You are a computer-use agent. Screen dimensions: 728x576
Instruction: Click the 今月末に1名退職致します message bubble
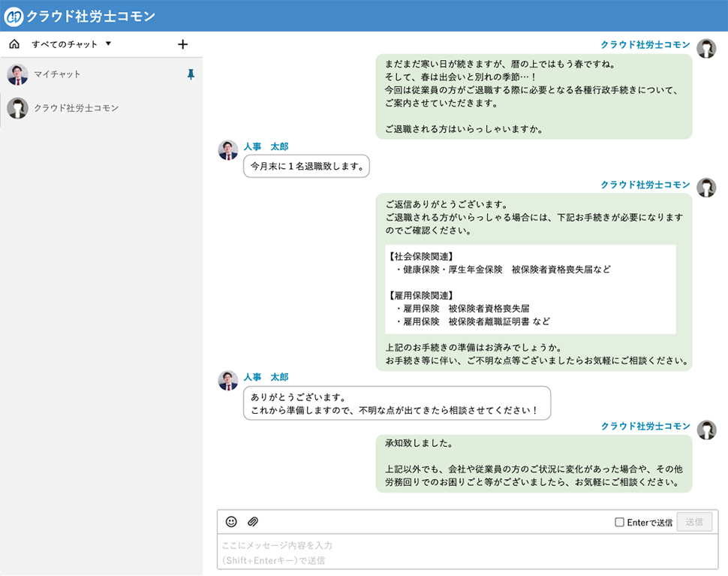coord(307,166)
